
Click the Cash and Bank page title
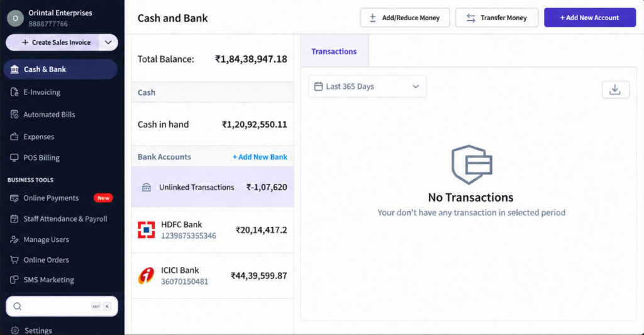click(172, 18)
